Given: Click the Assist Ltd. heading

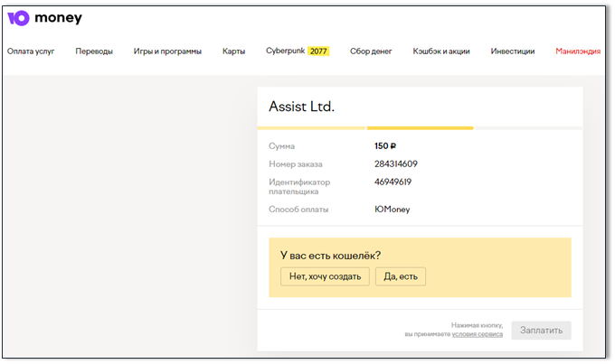Looking at the screenshot, I should pos(301,107).
